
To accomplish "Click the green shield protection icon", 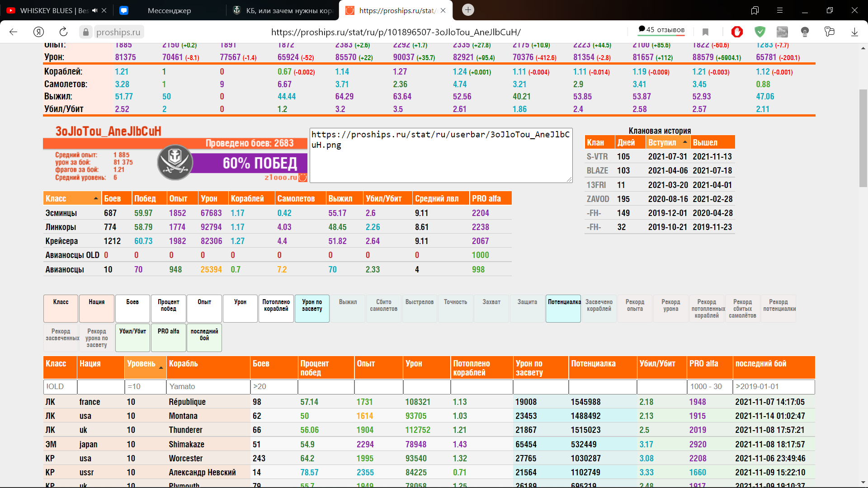I will pyautogui.click(x=760, y=32).
